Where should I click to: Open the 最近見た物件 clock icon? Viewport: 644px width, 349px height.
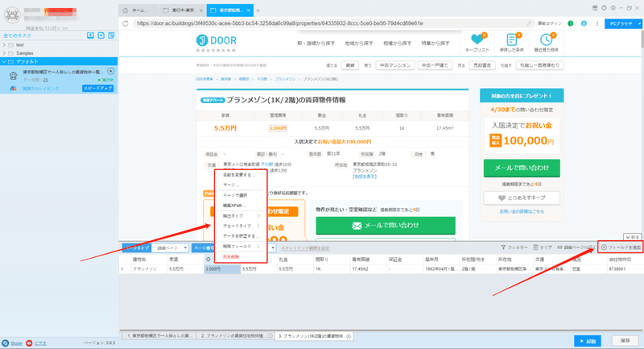[x=547, y=39]
